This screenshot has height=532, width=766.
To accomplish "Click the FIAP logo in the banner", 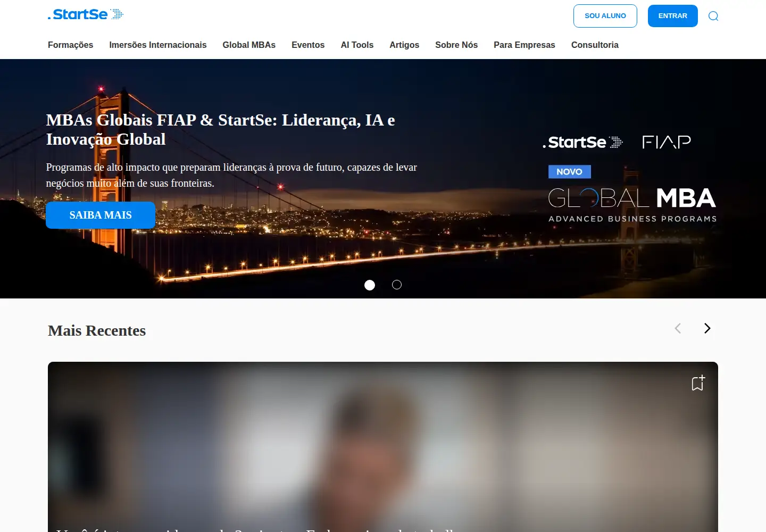I will (x=667, y=142).
